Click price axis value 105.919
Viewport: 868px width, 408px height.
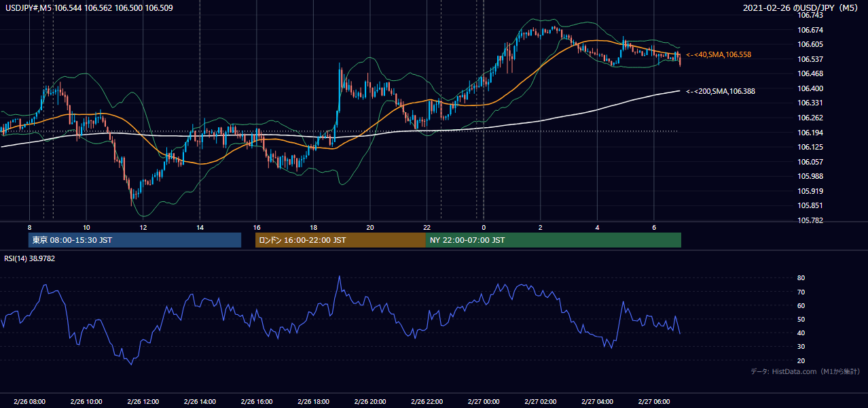pyautogui.click(x=810, y=191)
